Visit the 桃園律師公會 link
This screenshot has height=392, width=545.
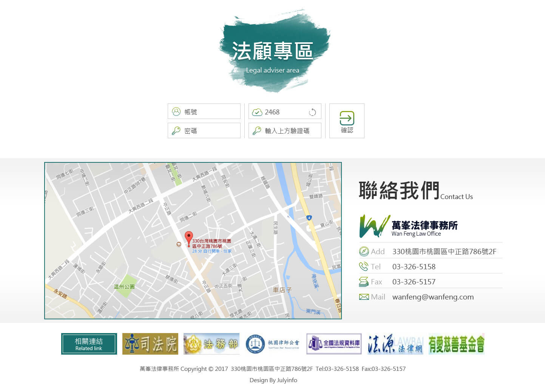point(273,344)
